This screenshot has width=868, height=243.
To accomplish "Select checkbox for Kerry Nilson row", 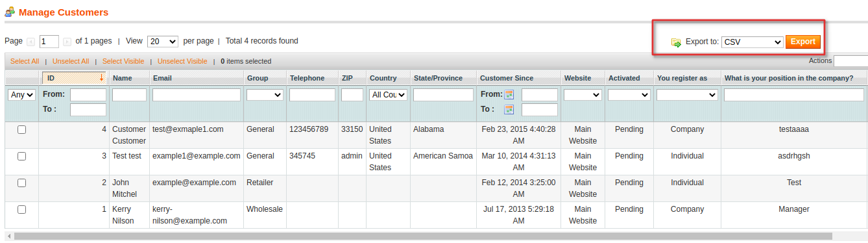I will (x=21, y=210).
